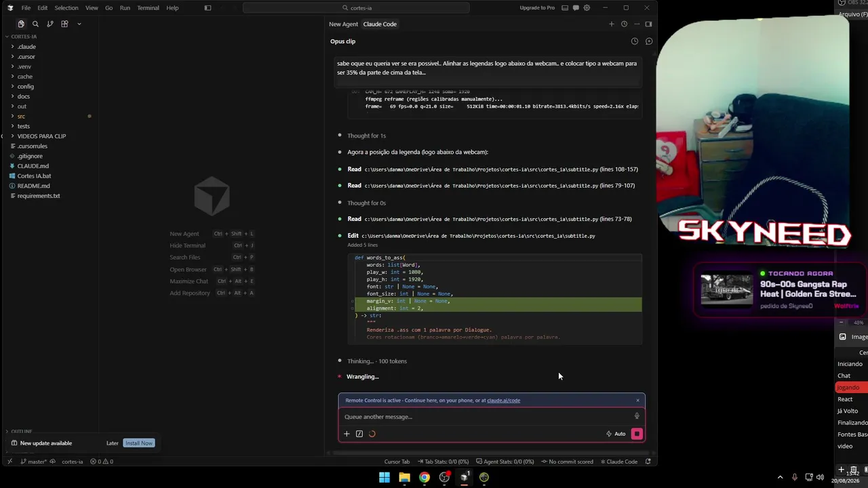This screenshot has height=488, width=868.
Task: Open File Explorer from the taskbar
Action: [x=404, y=477]
